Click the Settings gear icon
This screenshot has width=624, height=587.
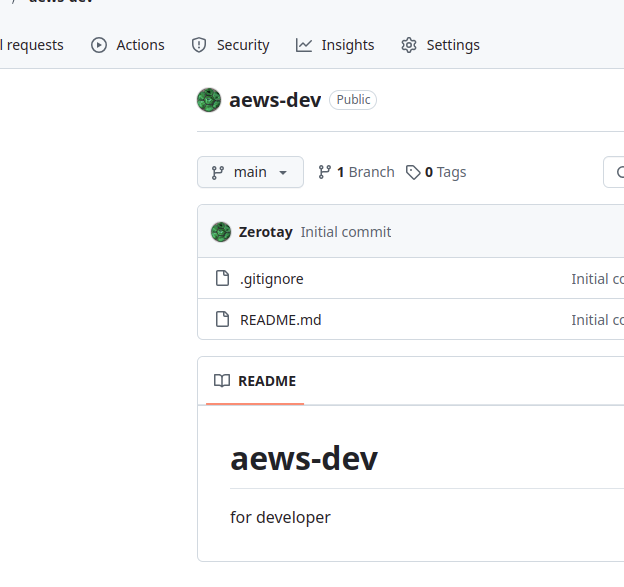(x=409, y=45)
